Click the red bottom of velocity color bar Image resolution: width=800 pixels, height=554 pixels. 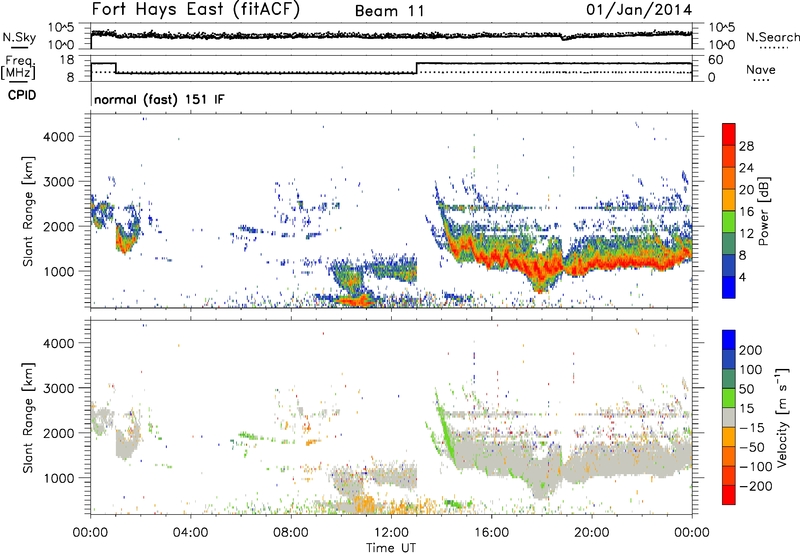[729, 495]
